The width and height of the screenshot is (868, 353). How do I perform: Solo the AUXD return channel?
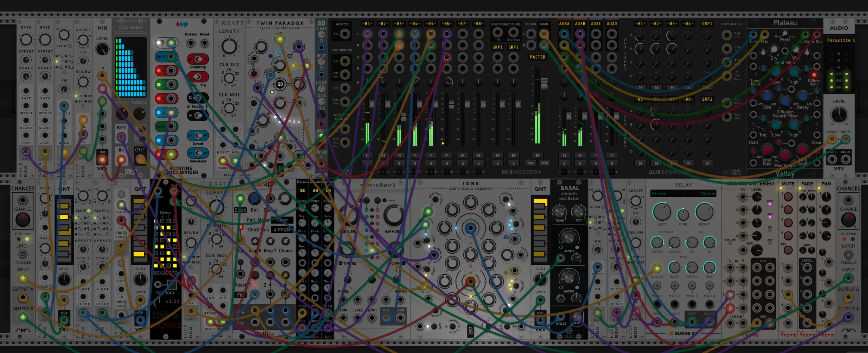click(x=612, y=163)
